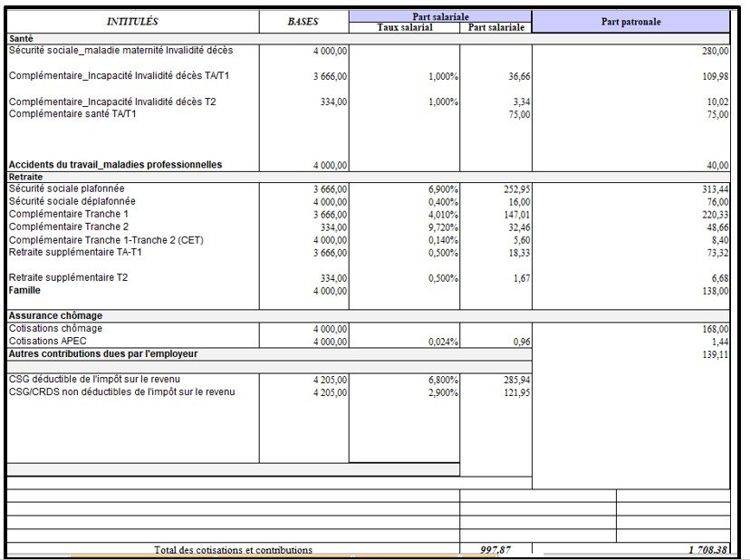
Task: Click the CSG déductible row label
Action: coord(113,379)
